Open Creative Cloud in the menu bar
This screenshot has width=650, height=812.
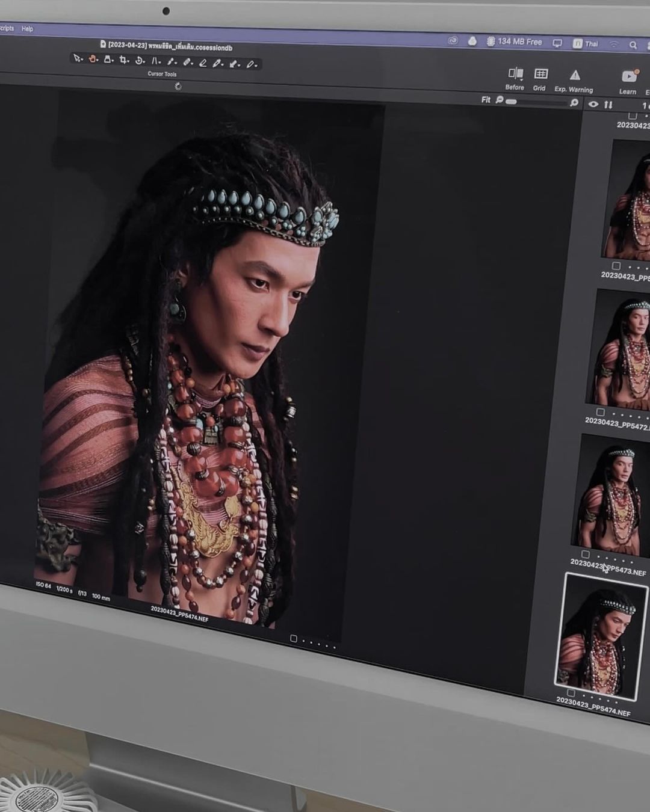click(x=453, y=40)
